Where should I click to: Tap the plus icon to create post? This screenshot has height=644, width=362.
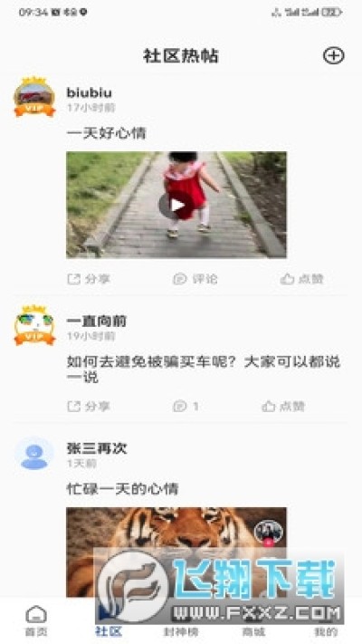click(x=333, y=55)
